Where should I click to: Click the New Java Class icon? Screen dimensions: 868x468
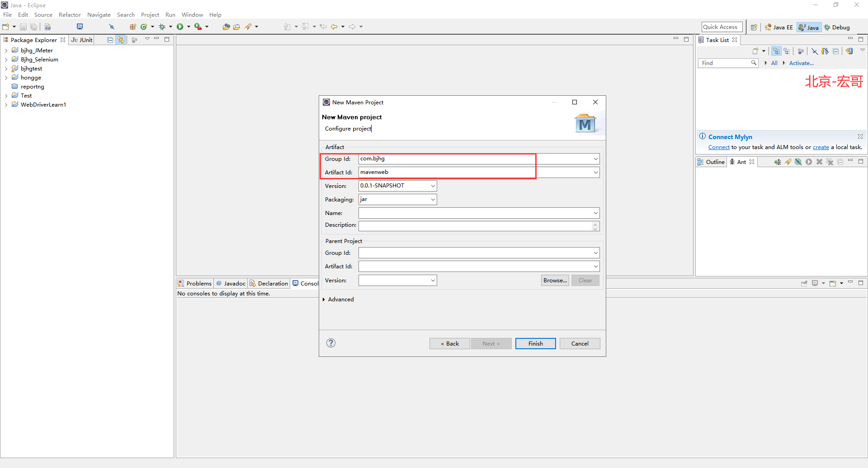pos(144,27)
